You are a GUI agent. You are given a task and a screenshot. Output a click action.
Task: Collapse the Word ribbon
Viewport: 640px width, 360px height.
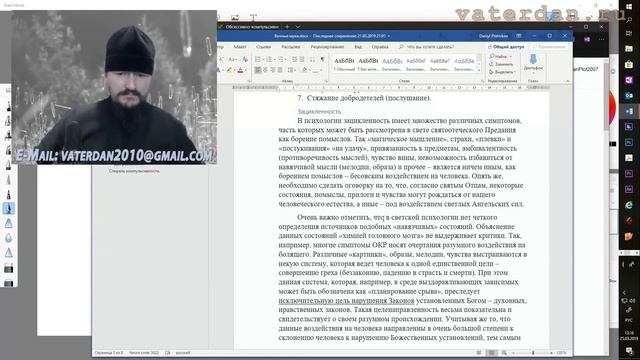pos(568,81)
